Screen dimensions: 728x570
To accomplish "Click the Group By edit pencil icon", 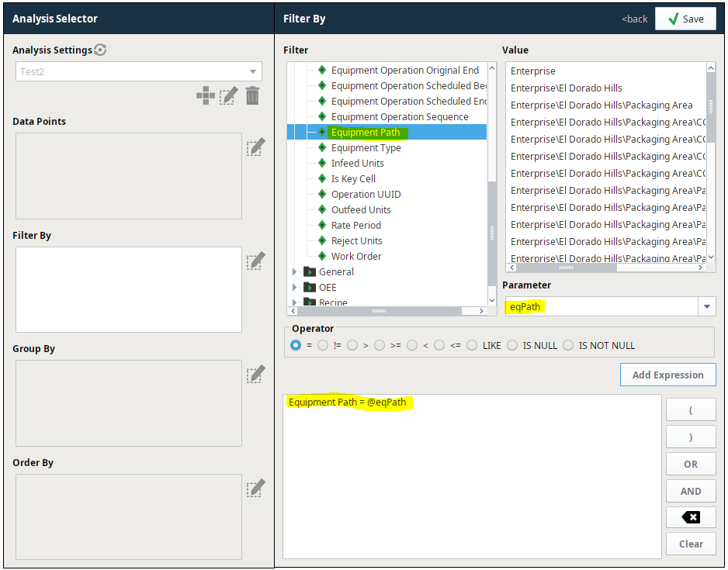I will [255, 374].
